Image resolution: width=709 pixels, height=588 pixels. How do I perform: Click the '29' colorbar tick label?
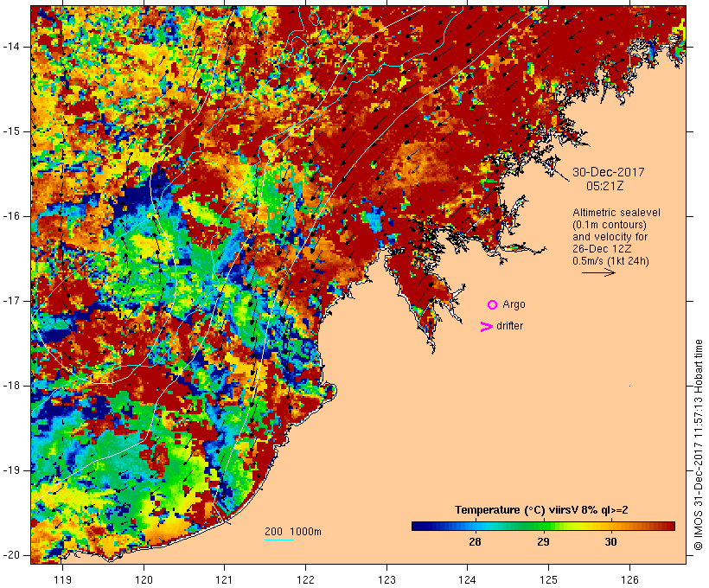click(543, 541)
